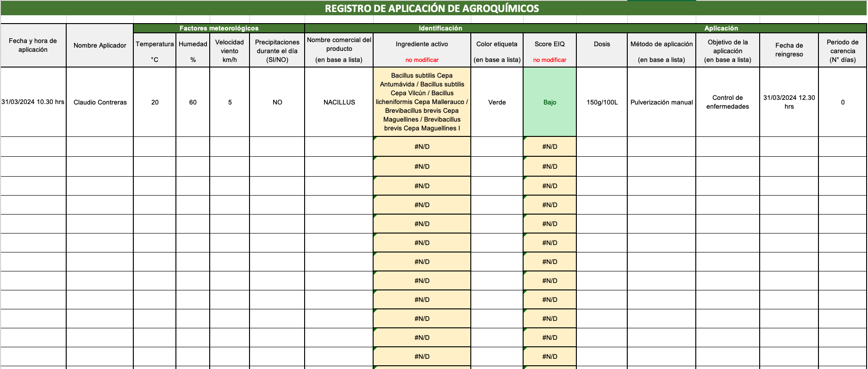Select the "Fecha y hora de aplicación" header
The width and height of the screenshot is (868, 369).
point(33,45)
